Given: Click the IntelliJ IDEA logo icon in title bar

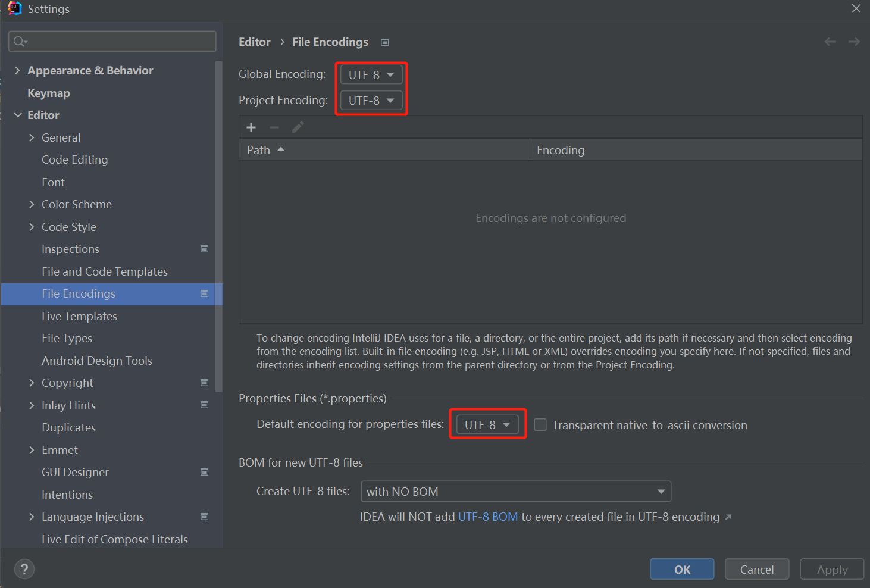Looking at the screenshot, I should point(14,8).
